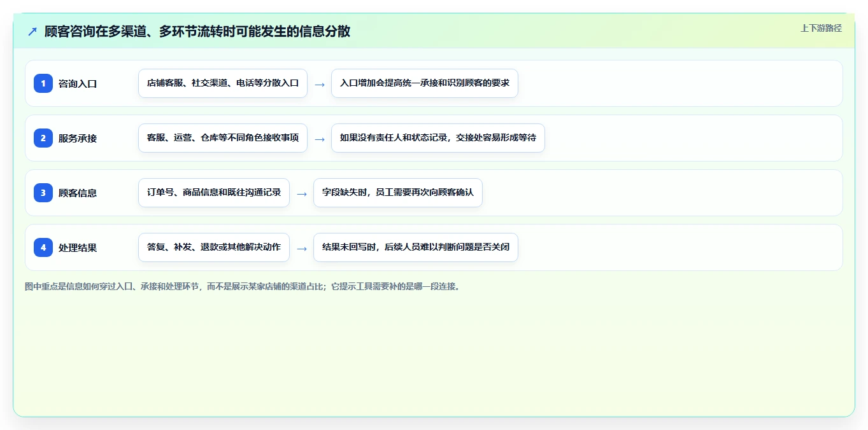Click the footnote starting with 图中重点是信息如何穿过入口
868x430 pixels.
(243, 286)
